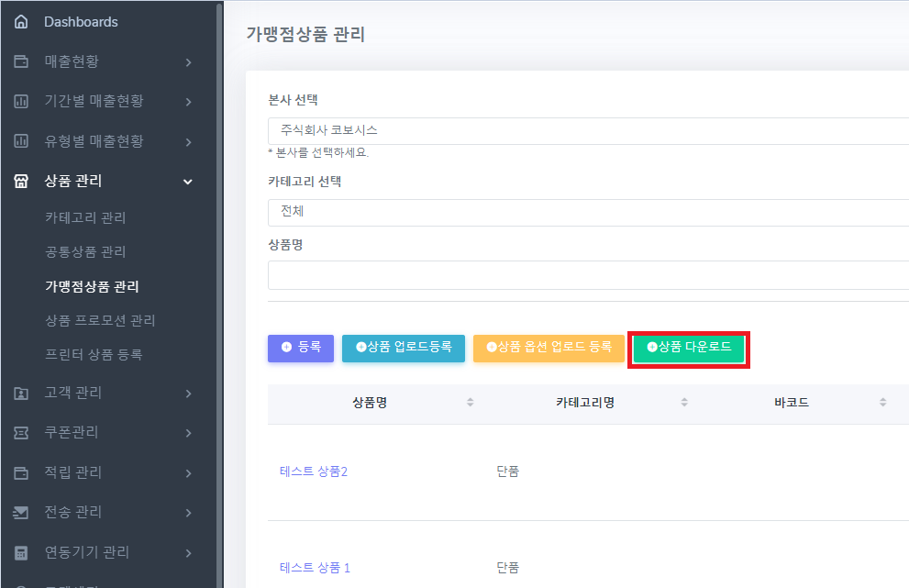Click the 쿠폰관리 ticket icon

21,432
